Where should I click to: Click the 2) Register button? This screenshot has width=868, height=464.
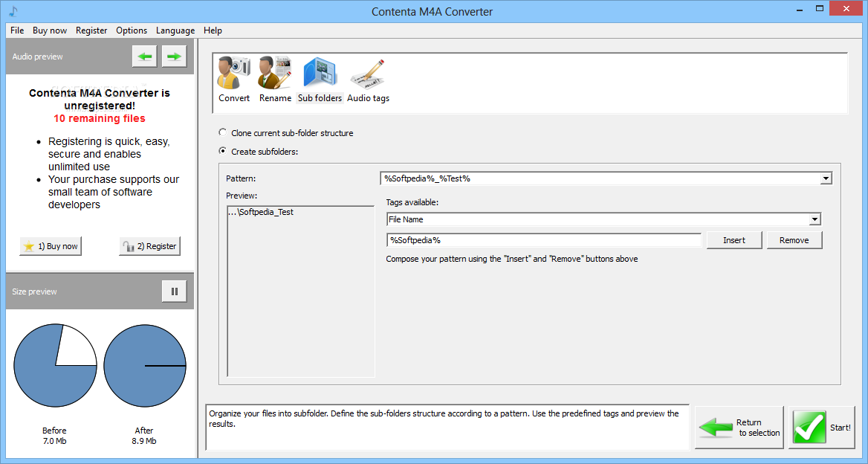pos(149,246)
